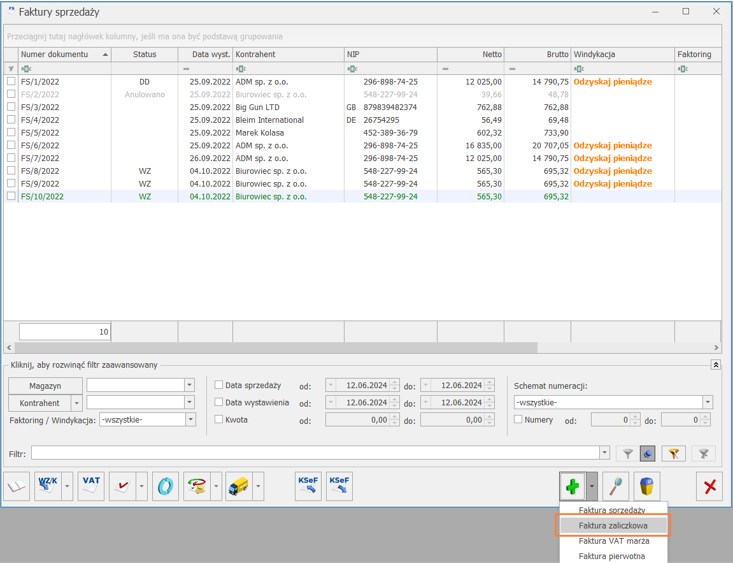Click the magnifier preview document icon

[x=615, y=487]
